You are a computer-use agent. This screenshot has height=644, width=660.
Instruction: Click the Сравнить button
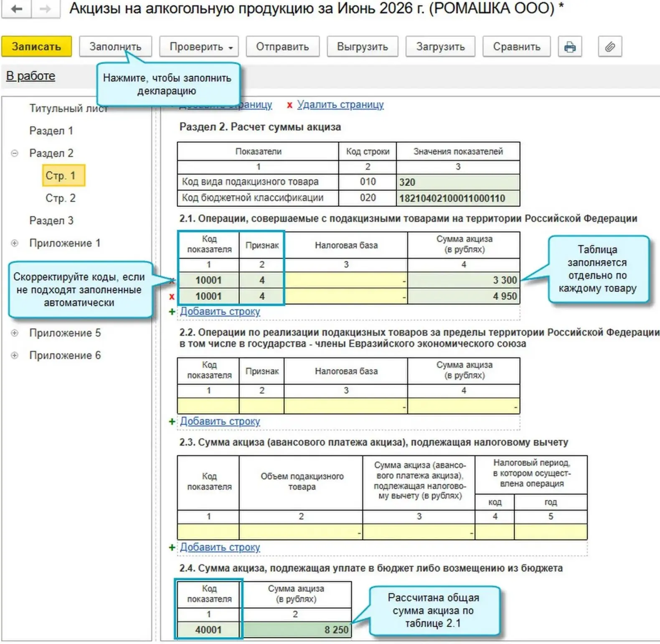point(516,47)
